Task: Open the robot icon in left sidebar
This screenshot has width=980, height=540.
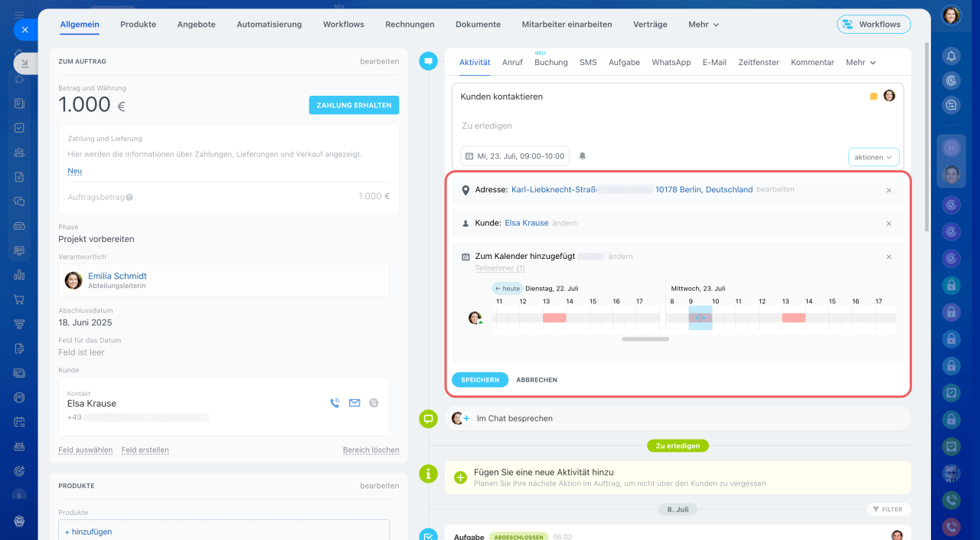Action: click(x=19, y=447)
